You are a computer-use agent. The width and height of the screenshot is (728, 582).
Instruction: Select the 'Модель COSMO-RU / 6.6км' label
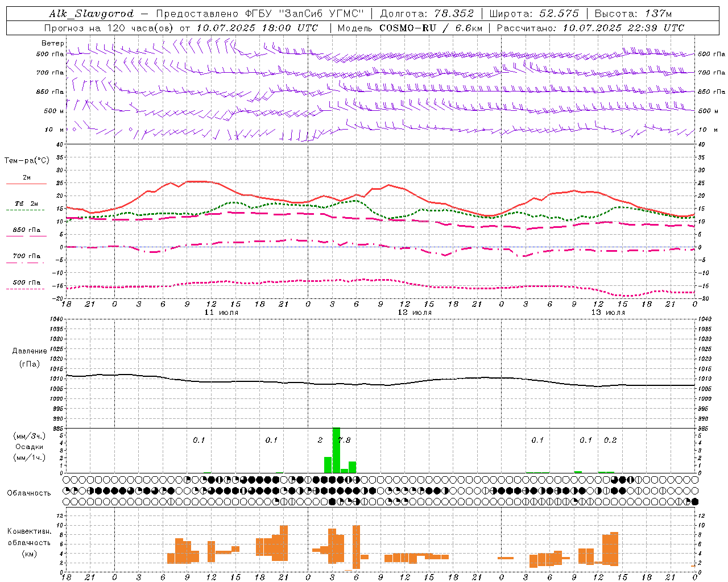410,28
